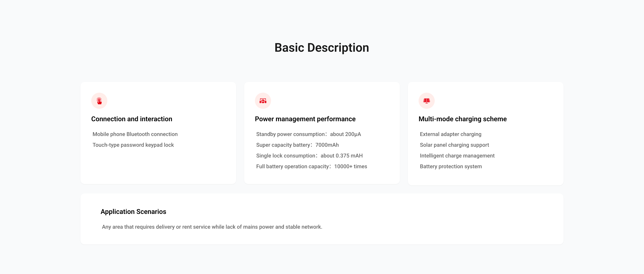644x274 pixels.
Task: Click the solar panel charging icon
Action: (x=426, y=101)
